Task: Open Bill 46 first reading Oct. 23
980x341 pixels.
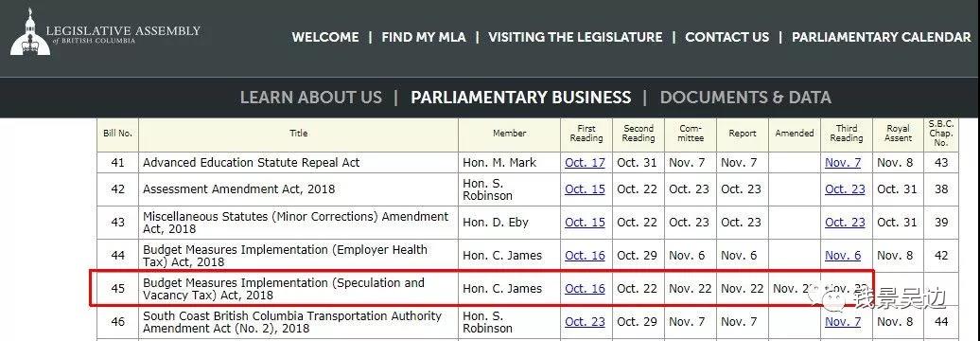Action: tap(585, 322)
